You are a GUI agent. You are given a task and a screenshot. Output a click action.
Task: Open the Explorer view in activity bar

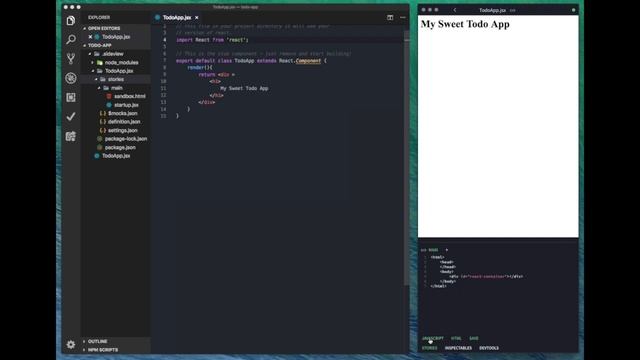click(x=71, y=20)
